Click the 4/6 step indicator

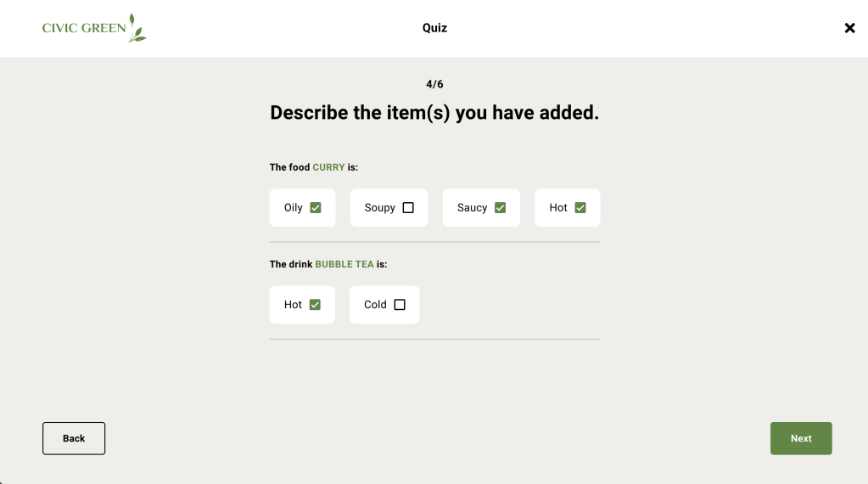[434, 84]
